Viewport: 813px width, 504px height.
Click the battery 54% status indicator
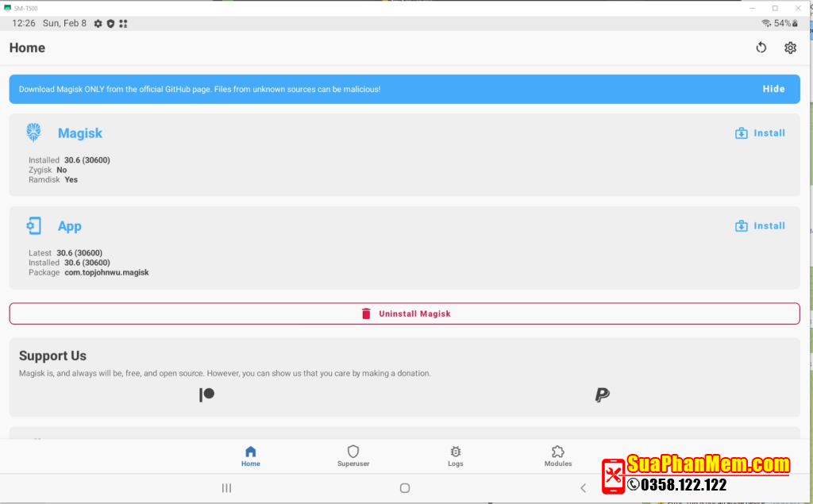point(786,23)
